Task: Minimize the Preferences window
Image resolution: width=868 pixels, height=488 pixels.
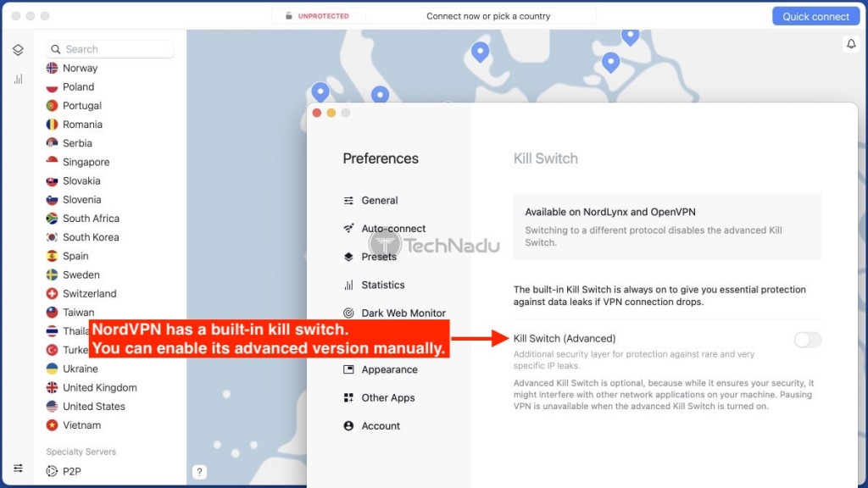Action: [x=331, y=113]
